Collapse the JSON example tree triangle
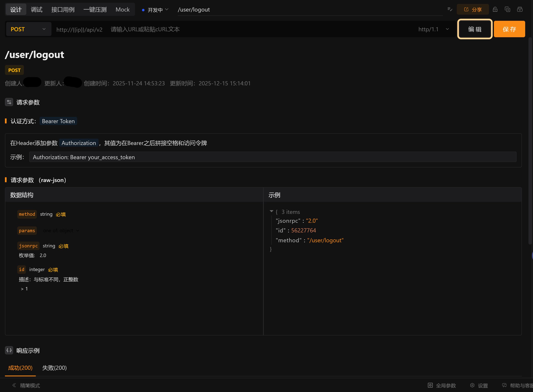 coord(271,211)
